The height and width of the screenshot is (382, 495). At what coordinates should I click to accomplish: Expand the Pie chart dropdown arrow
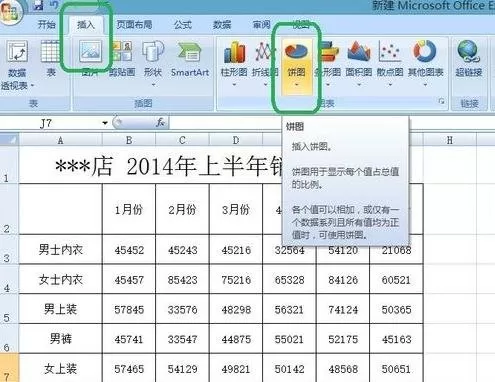click(296, 85)
